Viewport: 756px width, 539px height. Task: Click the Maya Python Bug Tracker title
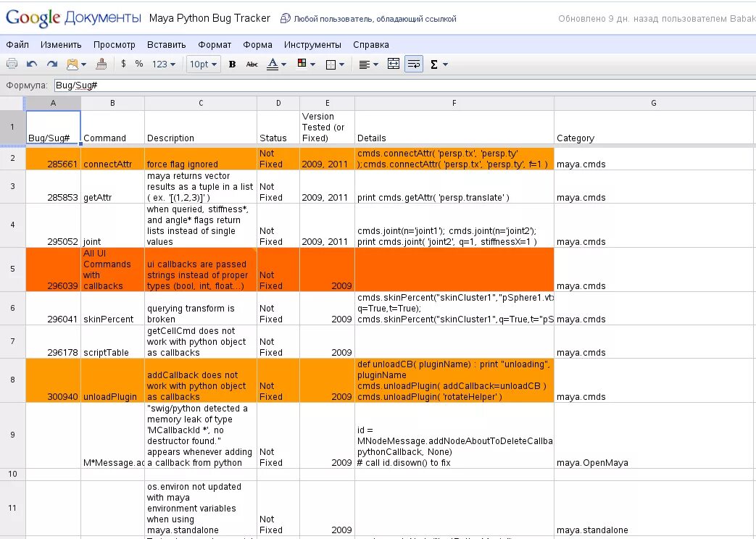point(209,18)
